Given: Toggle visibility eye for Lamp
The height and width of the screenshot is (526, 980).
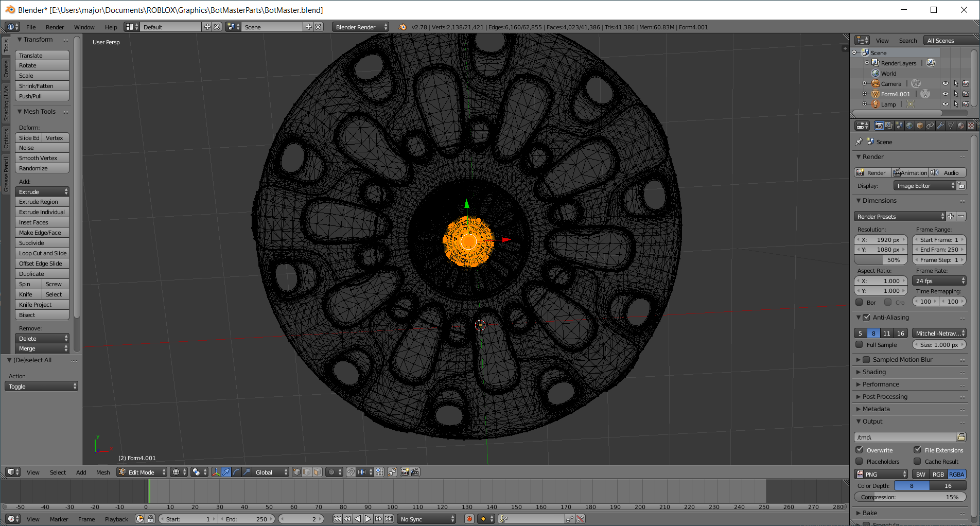Looking at the screenshot, I should [946, 104].
